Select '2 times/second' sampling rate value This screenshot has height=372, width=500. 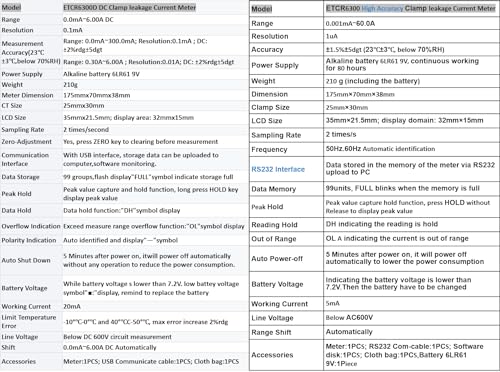[x=86, y=130]
